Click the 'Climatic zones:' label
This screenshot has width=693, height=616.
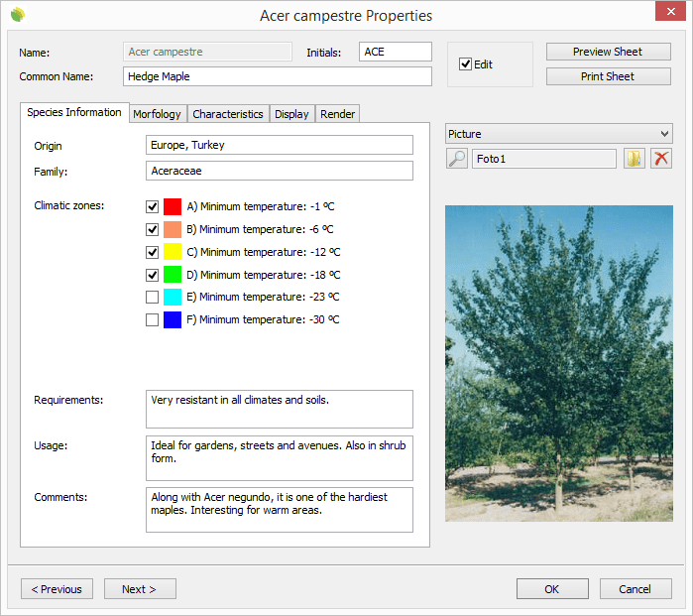[x=69, y=205]
